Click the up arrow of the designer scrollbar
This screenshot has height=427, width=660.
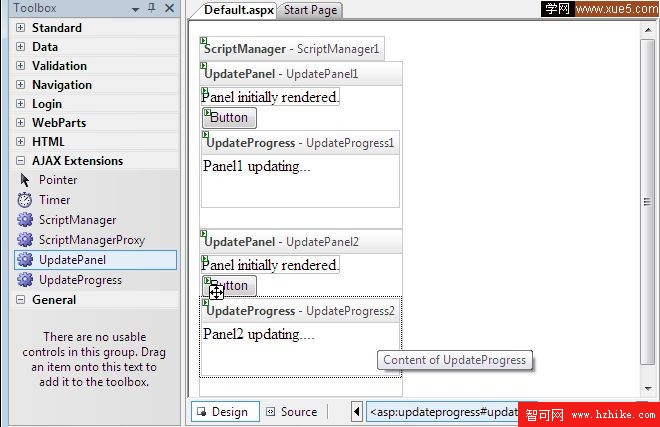(648, 30)
